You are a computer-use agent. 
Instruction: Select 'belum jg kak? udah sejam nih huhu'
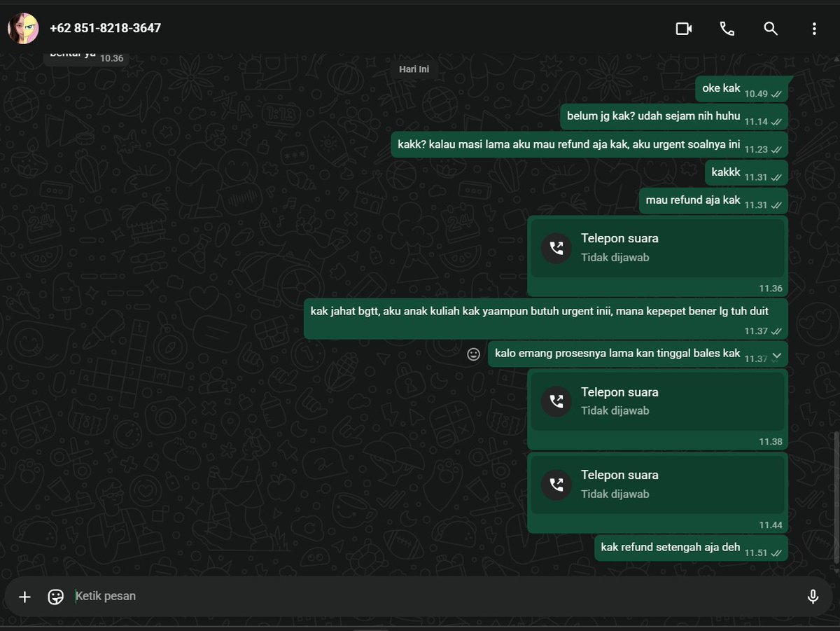tap(674, 117)
